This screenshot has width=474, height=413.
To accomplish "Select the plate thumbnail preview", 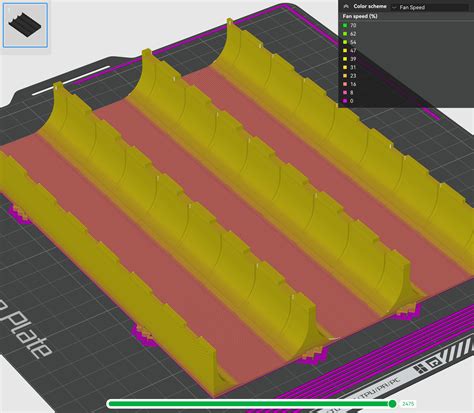I will (25, 25).
